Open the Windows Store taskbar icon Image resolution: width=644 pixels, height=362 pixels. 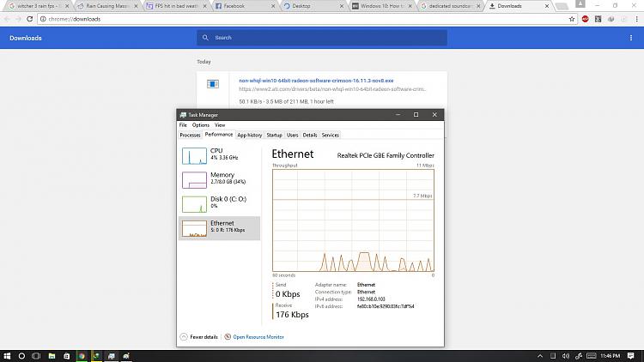pyautogui.click(x=66, y=356)
